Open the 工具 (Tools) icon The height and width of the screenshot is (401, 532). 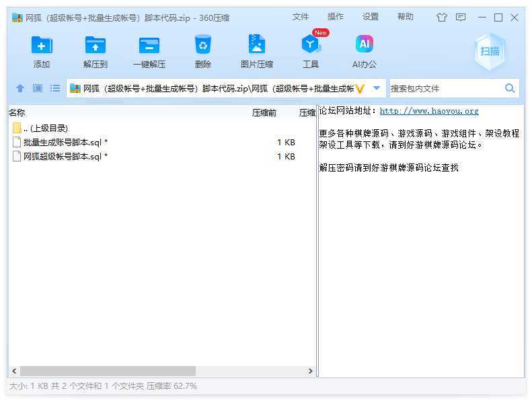310,46
